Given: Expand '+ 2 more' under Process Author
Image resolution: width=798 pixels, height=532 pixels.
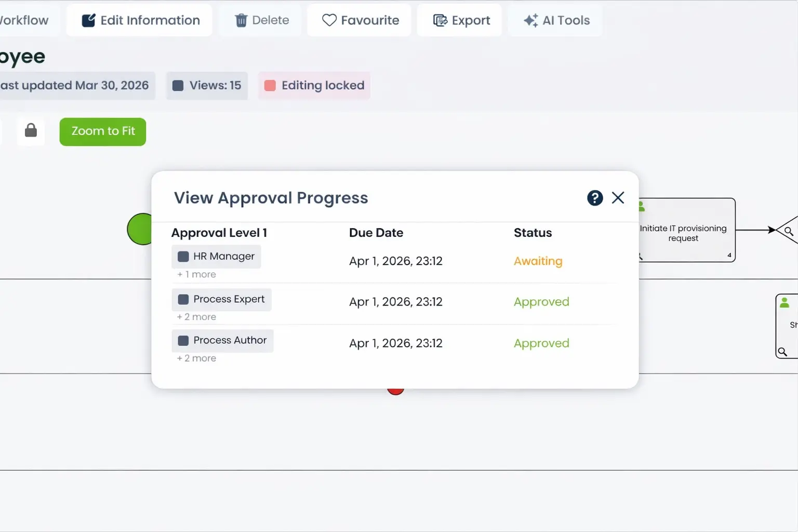Looking at the screenshot, I should (196, 358).
